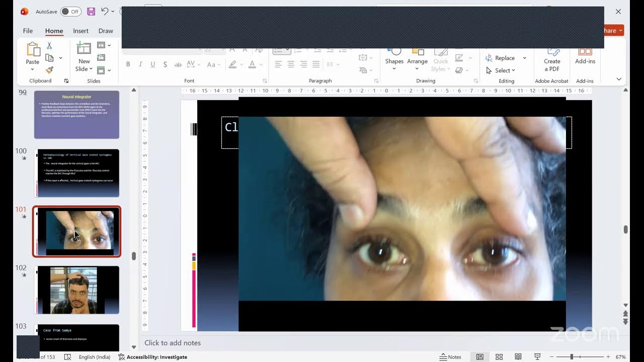Open the Font dialog launcher

tap(265, 81)
